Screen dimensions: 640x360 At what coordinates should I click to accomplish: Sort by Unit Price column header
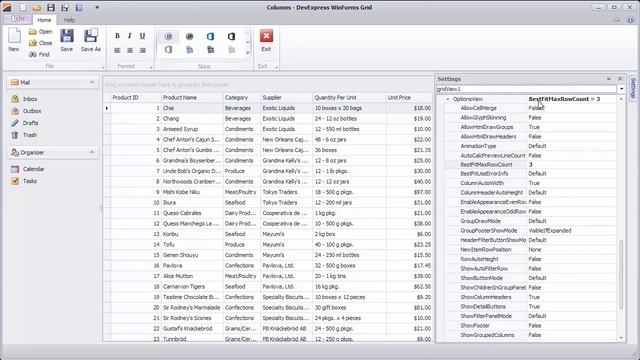coord(409,98)
